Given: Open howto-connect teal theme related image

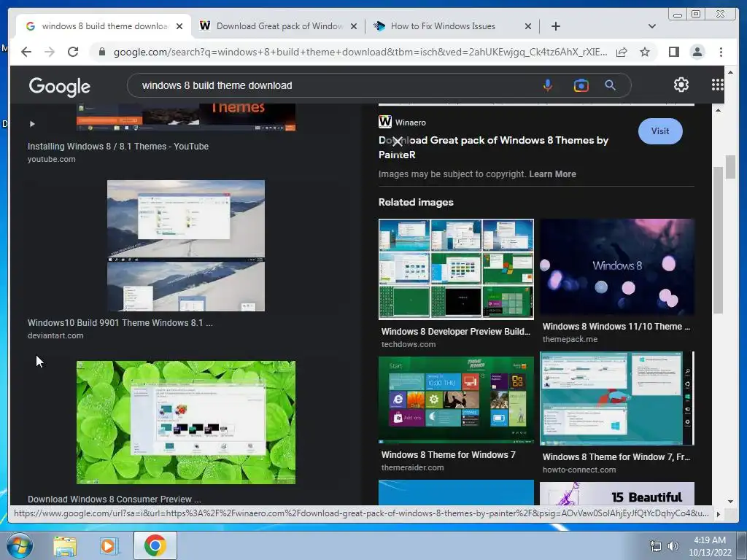Looking at the screenshot, I should click(617, 399).
